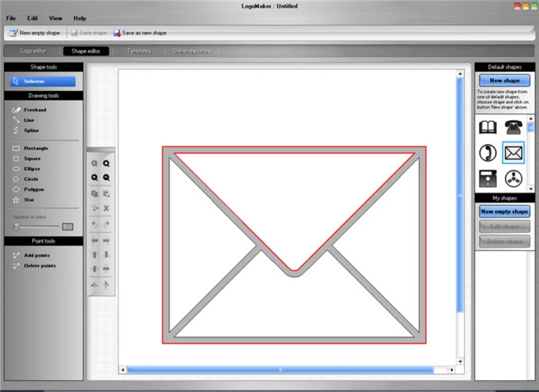Screen dimensions: 539x392
Task: Click the zoom to fit magnifier icon
Action: click(x=107, y=164)
